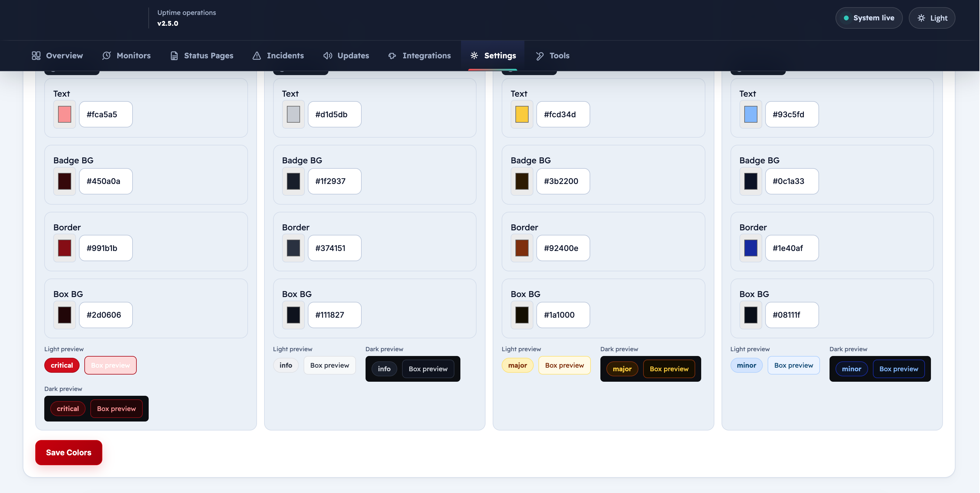
Task: Click the Incidents warning triangle icon
Action: pos(257,56)
